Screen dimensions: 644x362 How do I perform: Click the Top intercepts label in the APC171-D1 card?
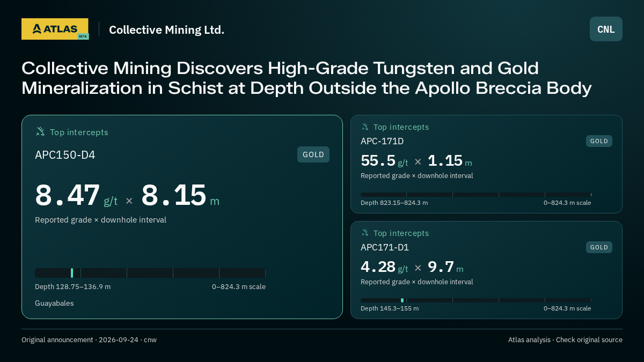tap(401, 233)
